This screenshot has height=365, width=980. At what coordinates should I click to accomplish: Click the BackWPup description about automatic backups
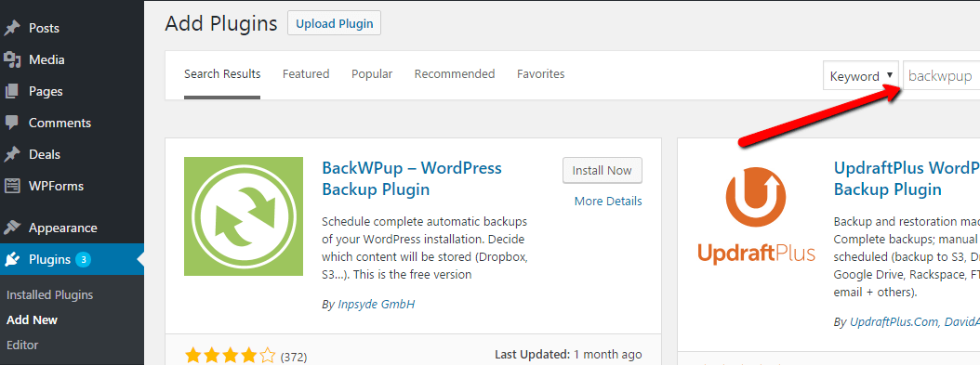pyautogui.click(x=424, y=248)
